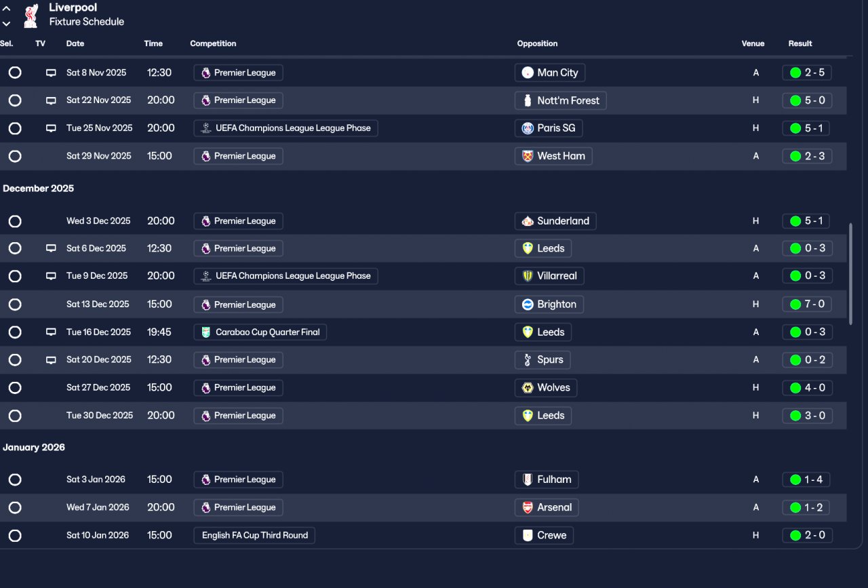
Task: Click the "19:45" kick-off time
Action: pyautogui.click(x=159, y=332)
